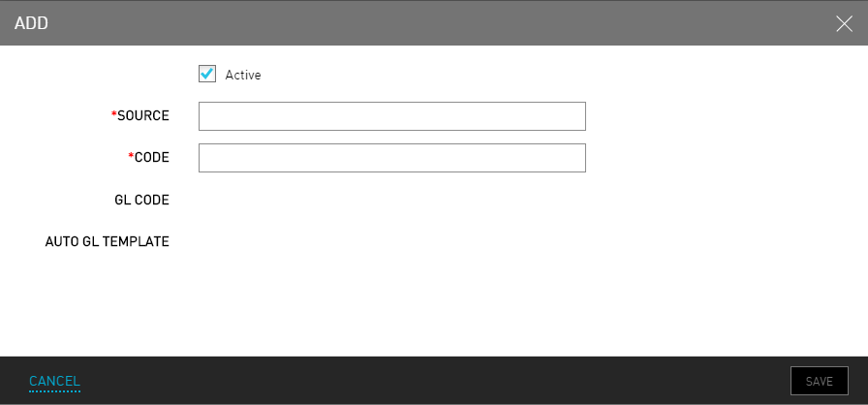The image size is (868, 405).
Task: Click the SOURCE field label
Action: point(143,116)
